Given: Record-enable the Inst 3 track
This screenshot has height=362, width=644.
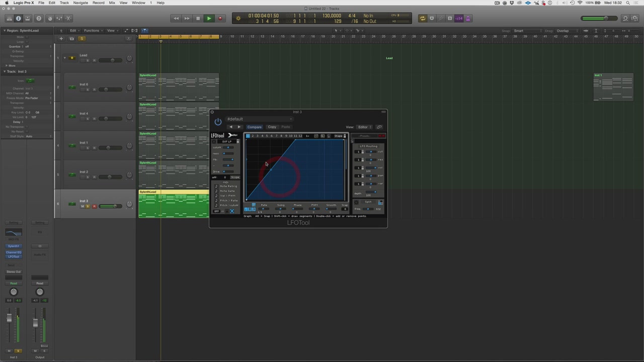Looking at the screenshot, I should (x=94, y=207).
